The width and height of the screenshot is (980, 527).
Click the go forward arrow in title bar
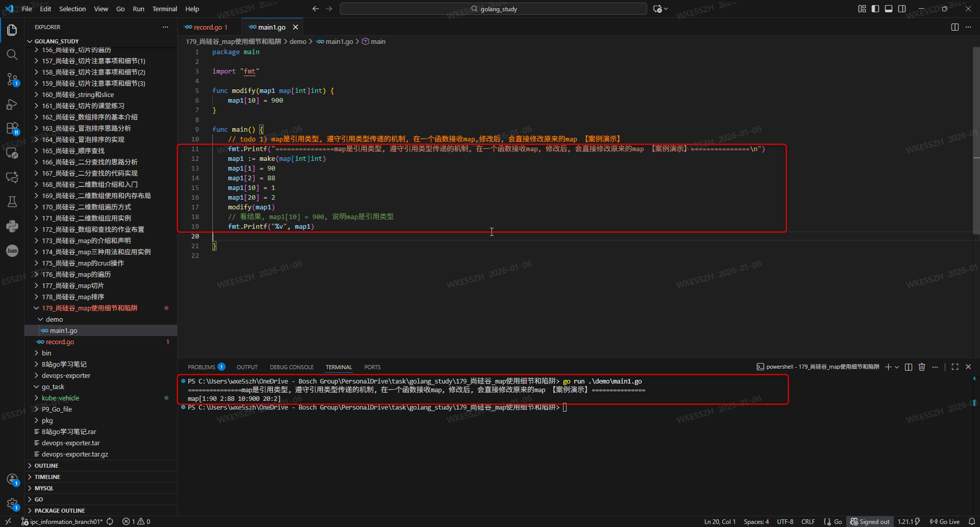click(329, 9)
